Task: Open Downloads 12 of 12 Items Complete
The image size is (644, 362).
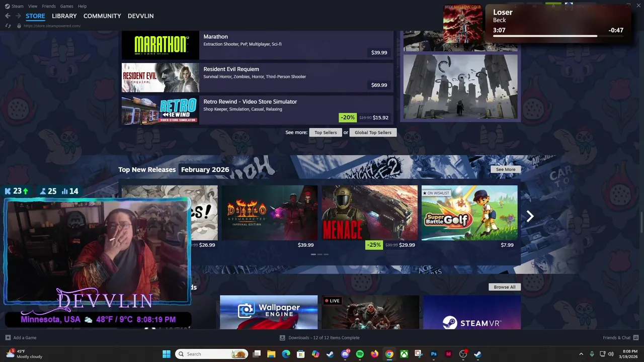Action: pos(324,337)
